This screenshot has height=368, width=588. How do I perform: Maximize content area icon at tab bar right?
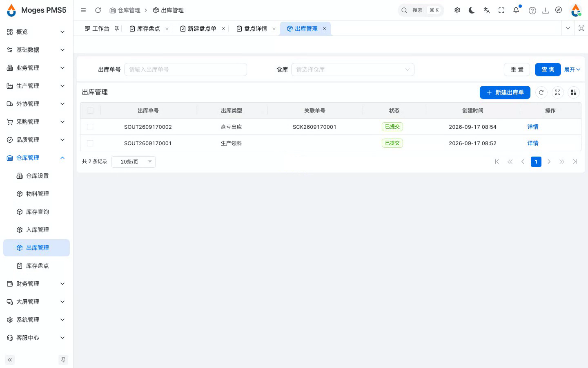click(581, 28)
